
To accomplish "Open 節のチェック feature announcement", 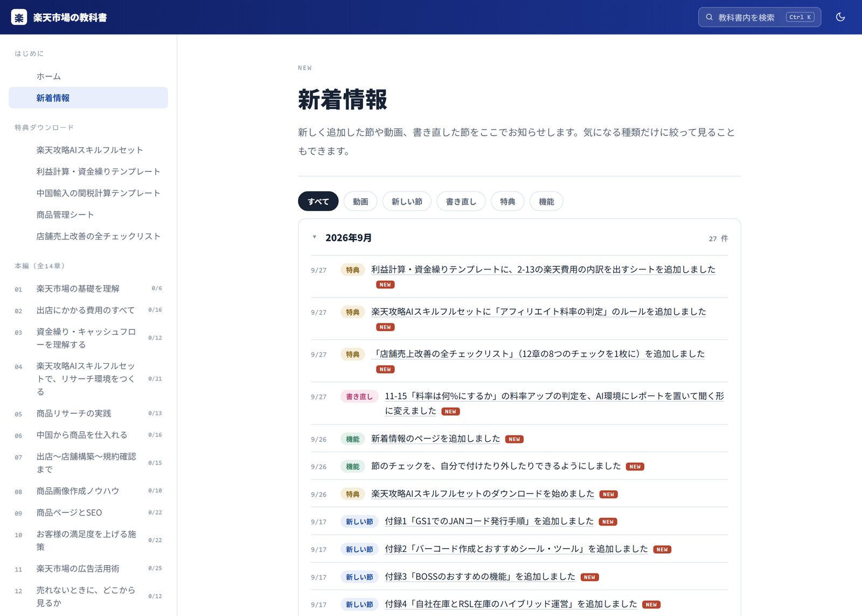I will click(496, 466).
